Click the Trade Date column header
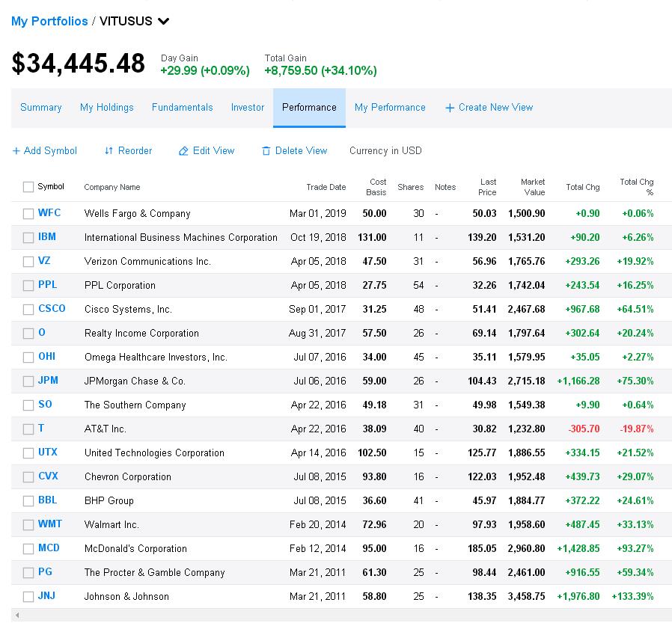This screenshot has height=635, width=672. pos(326,187)
